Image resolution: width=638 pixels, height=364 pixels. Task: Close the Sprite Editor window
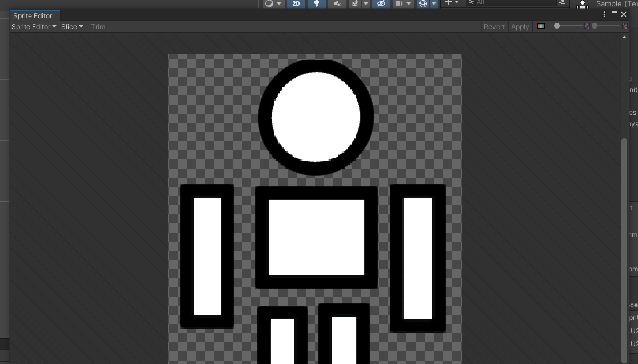point(624,15)
